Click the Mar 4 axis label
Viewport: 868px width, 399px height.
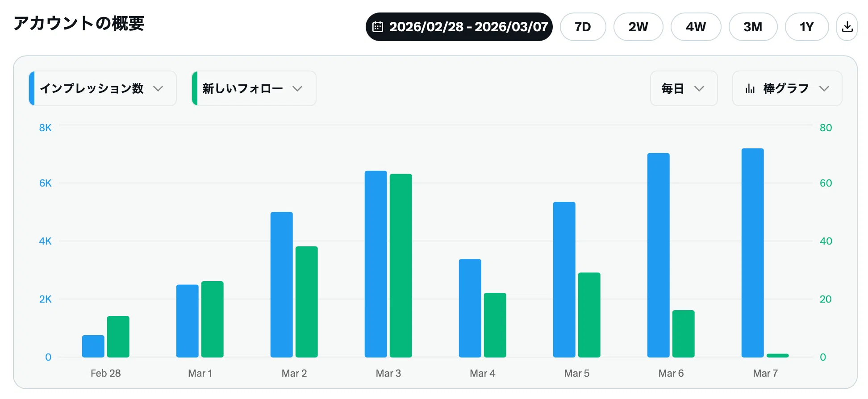(x=483, y=373)
